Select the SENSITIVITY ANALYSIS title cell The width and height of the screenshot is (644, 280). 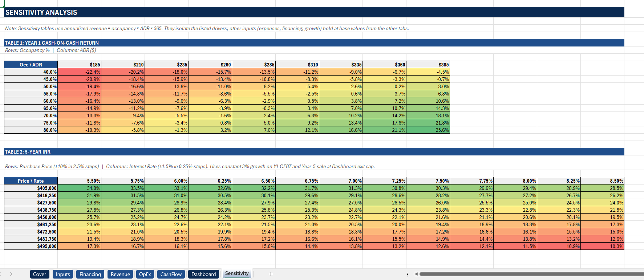(x=314, y=12)
